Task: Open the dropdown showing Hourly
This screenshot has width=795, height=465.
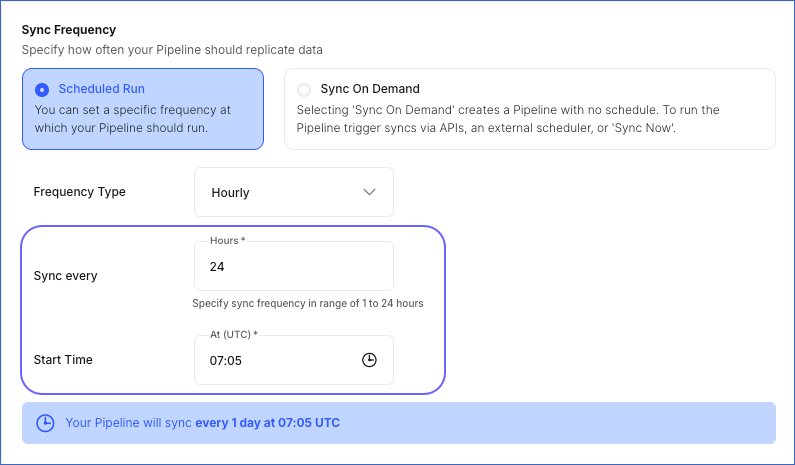Action: [x=293, y=192]
